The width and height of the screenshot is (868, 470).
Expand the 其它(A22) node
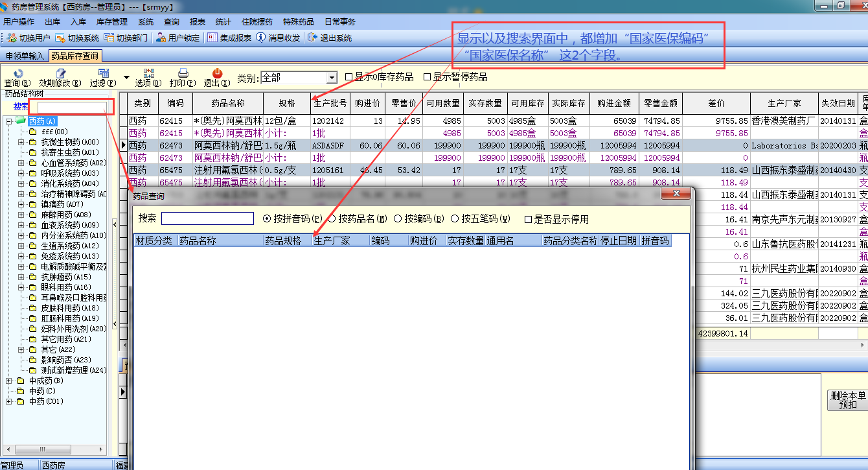[x=21, y=349]
